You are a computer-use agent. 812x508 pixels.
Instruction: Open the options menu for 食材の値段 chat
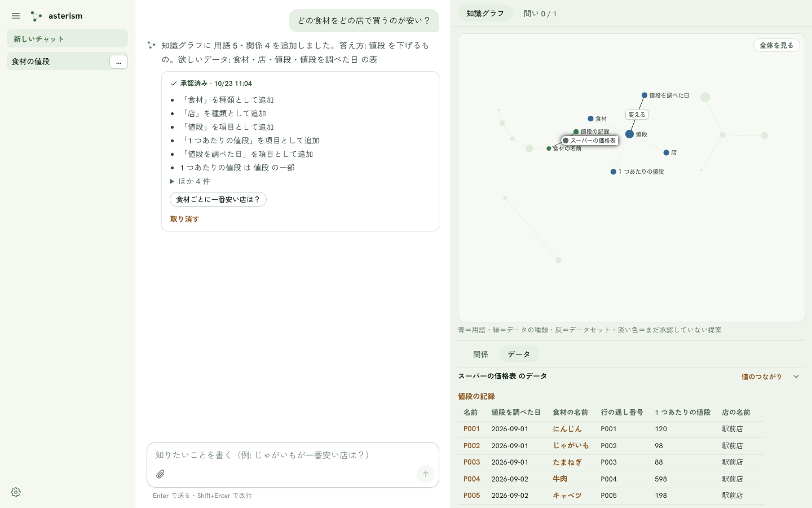click(118, 62)
